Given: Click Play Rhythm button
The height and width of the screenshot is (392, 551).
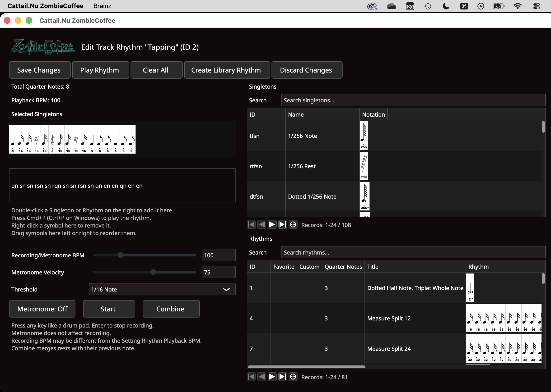Looking at the screenshot, I should [x=101, y=70].
